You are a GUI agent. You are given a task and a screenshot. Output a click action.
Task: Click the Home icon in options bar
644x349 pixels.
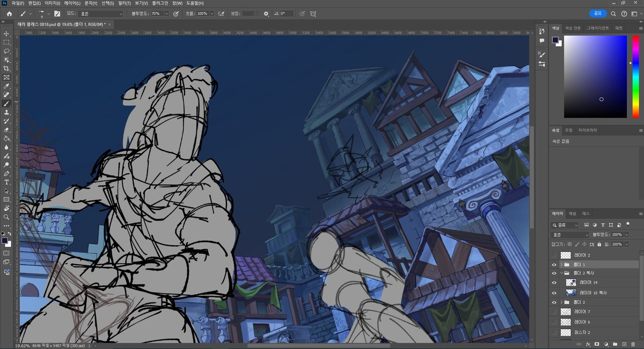(x=9, y=13)
